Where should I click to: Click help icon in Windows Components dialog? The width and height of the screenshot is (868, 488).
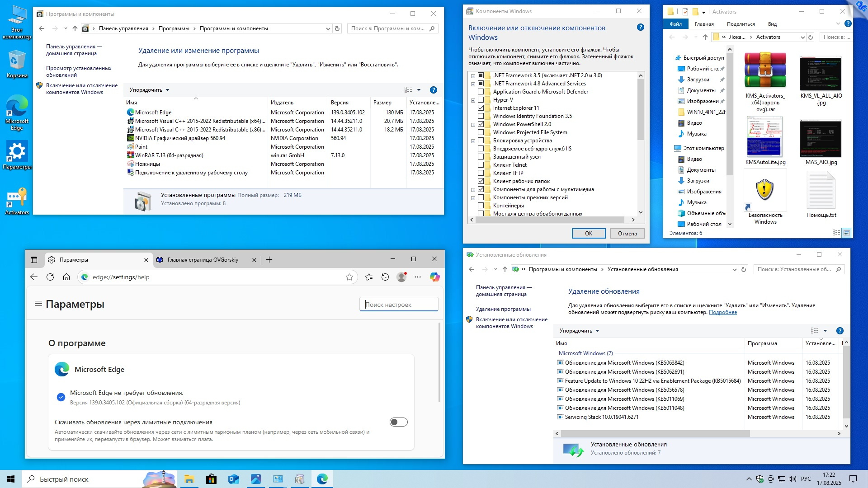[640, 28]
